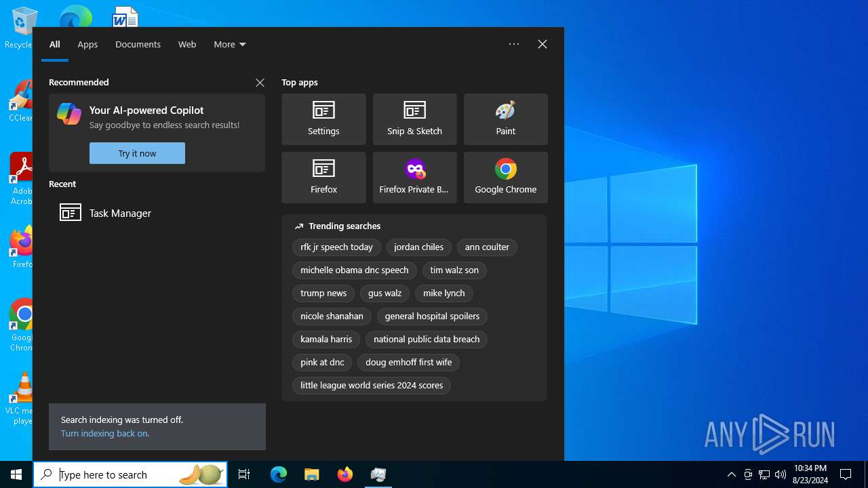This screenshot has width=868, height=488.
Task: Select the Documents search tab
Action: coord(138,44)
